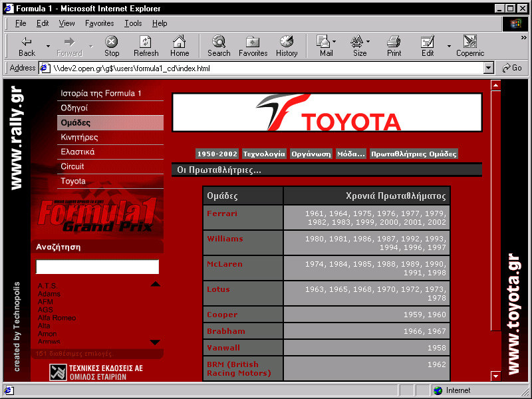Viewport: 532px width, 399px height.
Task: Open the Circuit navigation link
Action: point(110,166)
